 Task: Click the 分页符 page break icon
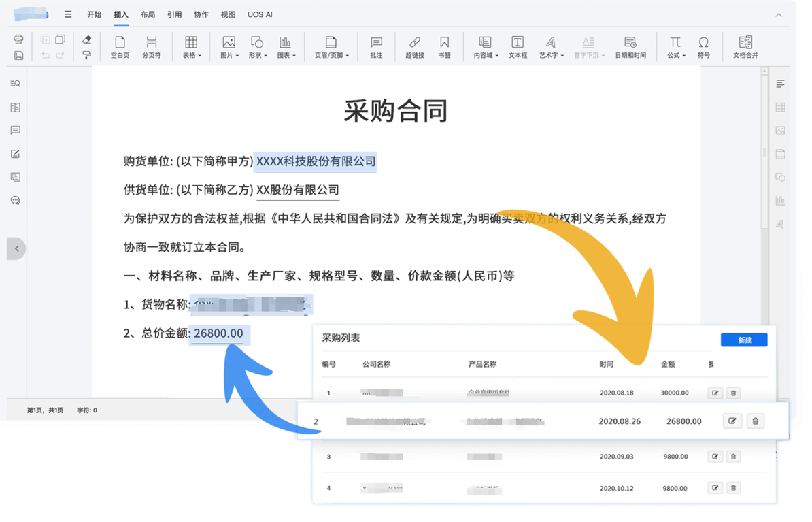click(x=152, y=47)
